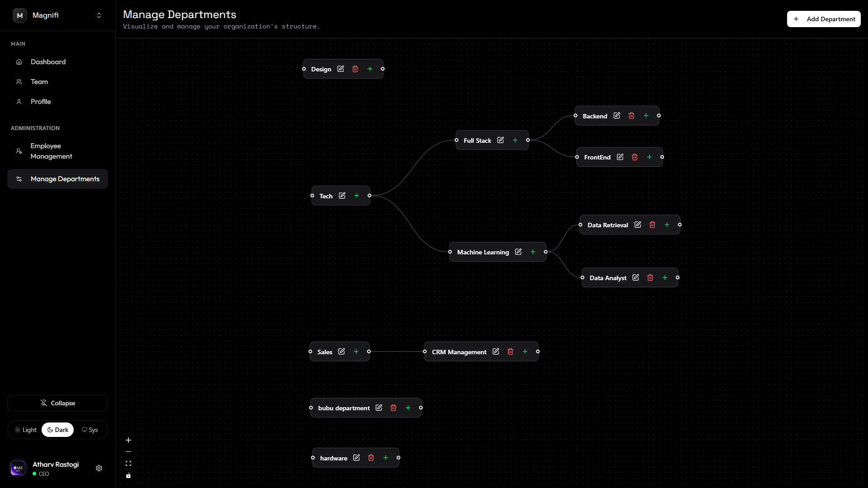Navigate to the Team page
868x488 pixels.
(x=39, y=81)
